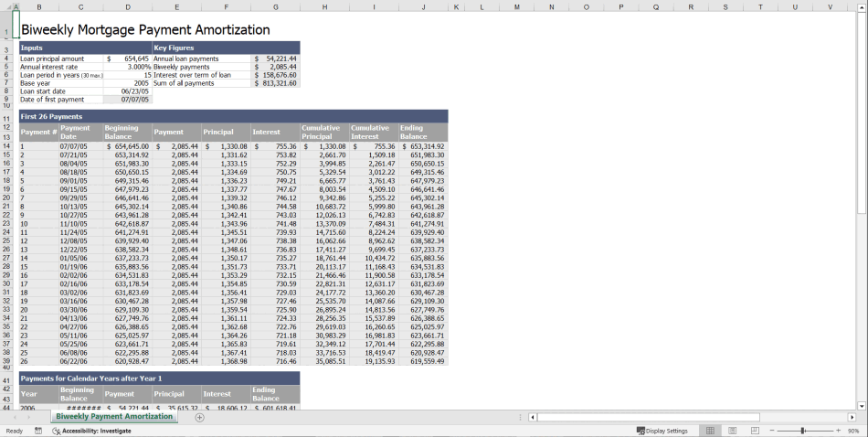
Task: Select the loan start date 06/23/05
Action: [128, 91]
